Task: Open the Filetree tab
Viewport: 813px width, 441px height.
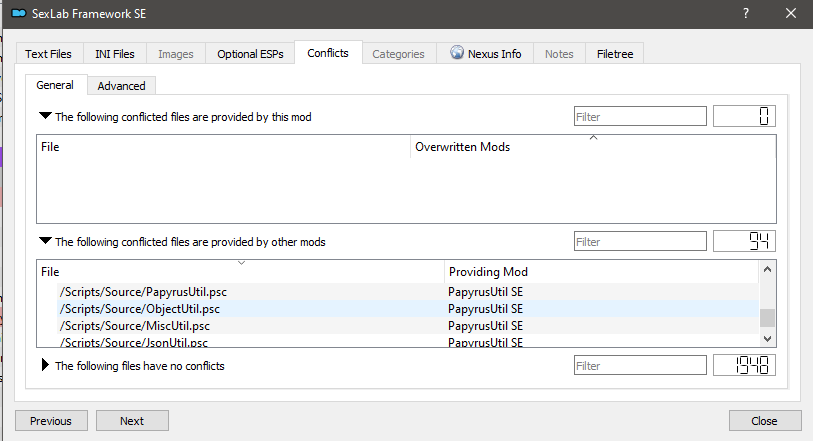Action: click(x=615, y=54)
